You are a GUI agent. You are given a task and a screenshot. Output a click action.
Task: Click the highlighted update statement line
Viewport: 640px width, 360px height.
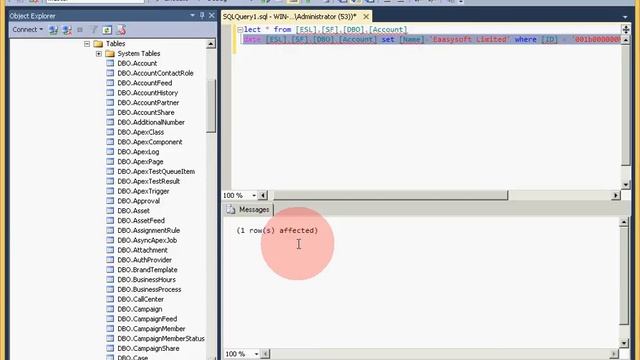pyautogui.click(x=431, y=40)
